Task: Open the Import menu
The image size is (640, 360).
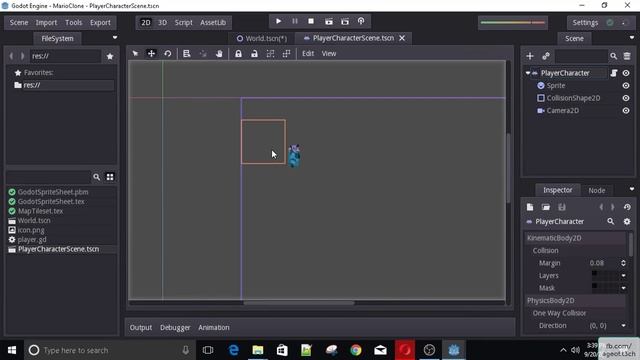Action: pyautogui.click(x=46, y=22)
